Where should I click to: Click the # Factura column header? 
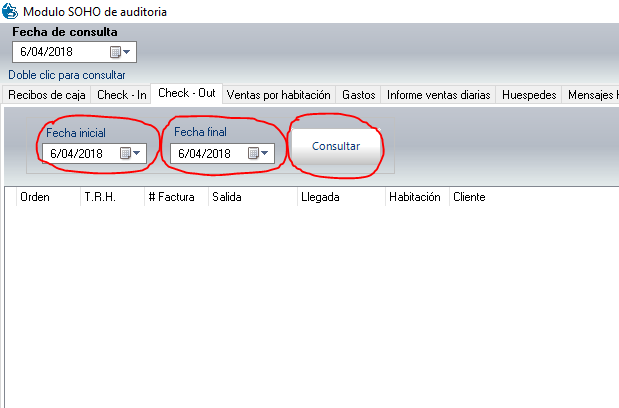pos(171,197)
